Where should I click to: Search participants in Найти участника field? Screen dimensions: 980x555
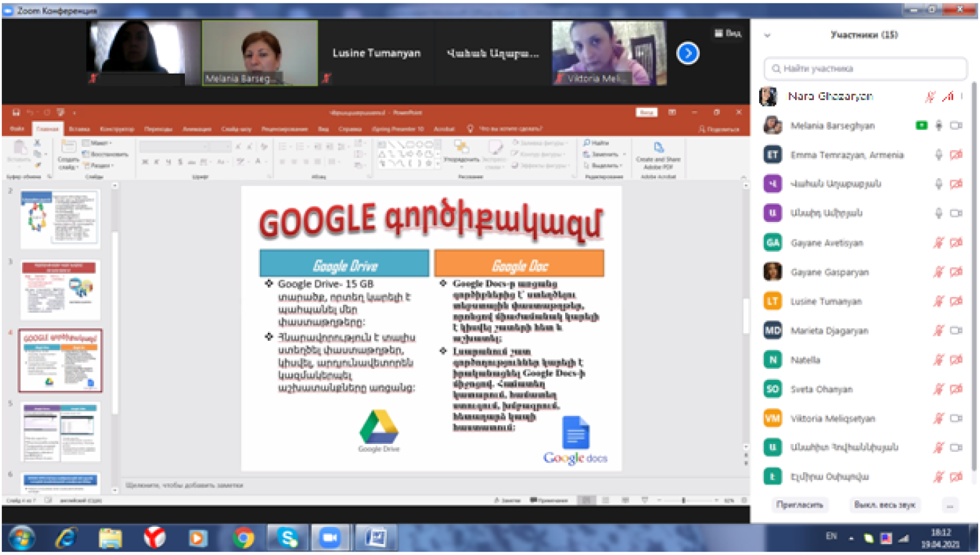coord(866,69)
